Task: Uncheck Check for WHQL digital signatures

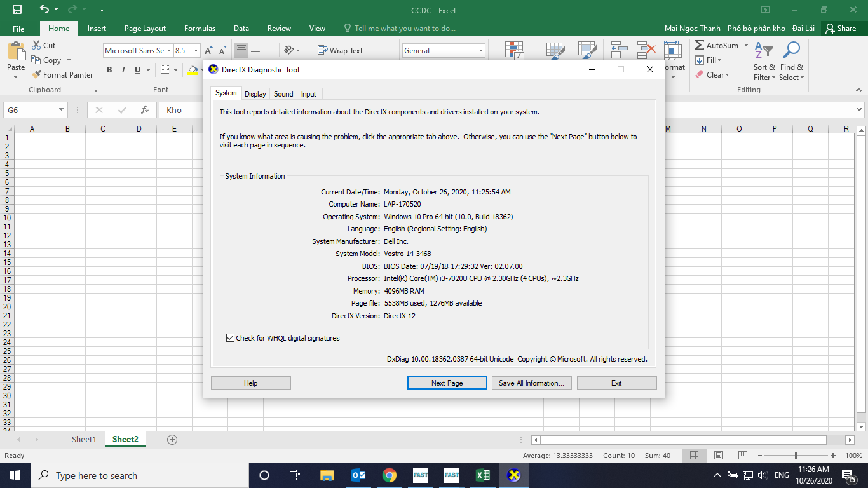Action: point(230,338)
